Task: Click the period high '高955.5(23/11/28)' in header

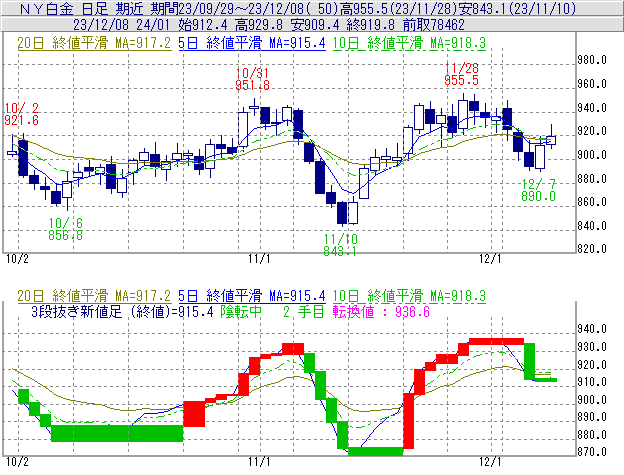Action: (x=398, y=8)
